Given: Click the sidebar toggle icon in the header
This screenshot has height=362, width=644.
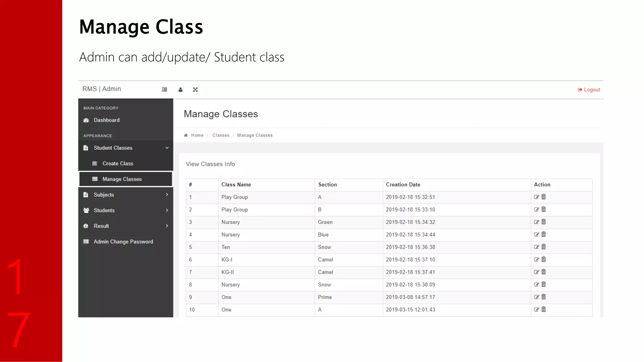Looking at the screenshot, I should 164,90.
